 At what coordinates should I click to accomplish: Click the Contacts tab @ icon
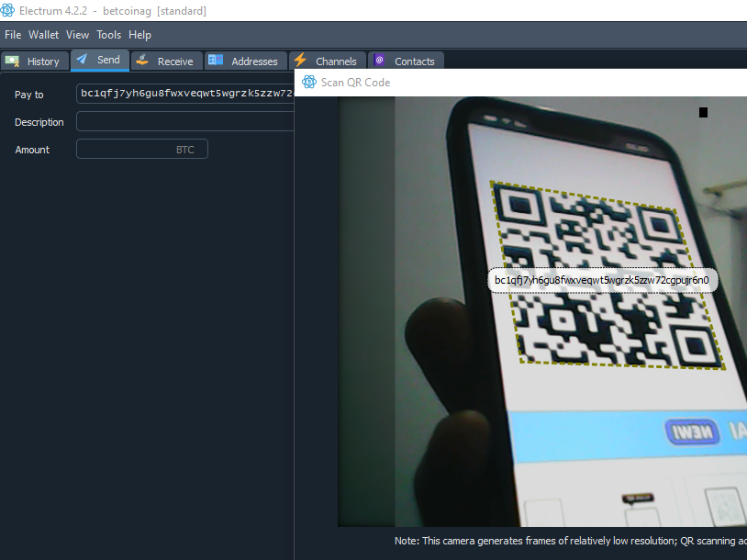[x=379, y=60]
